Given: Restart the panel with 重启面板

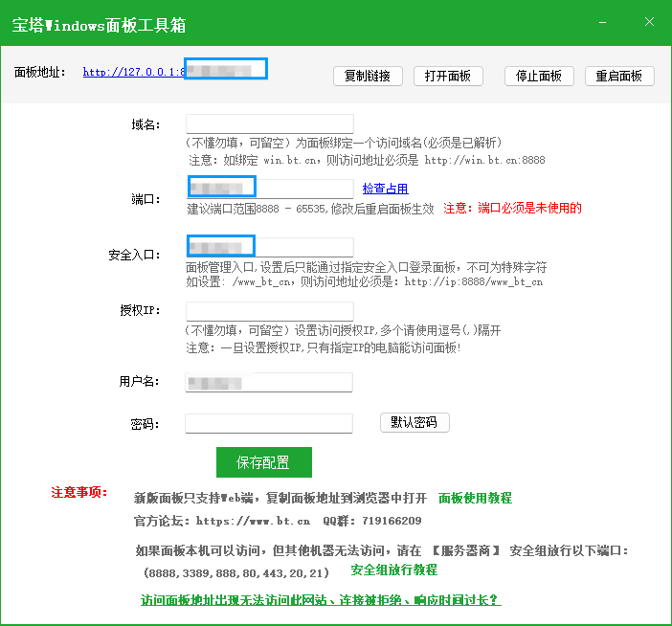Looking at the screenshot, I should pos(619,77).
